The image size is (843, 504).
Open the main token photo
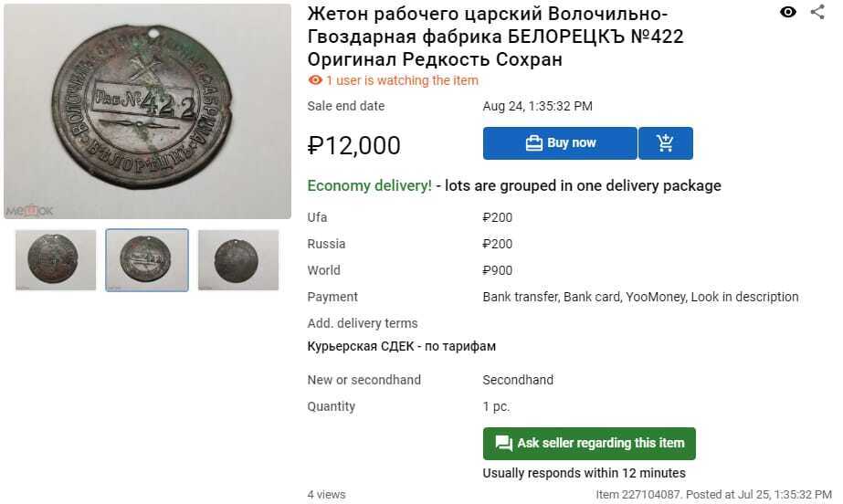click(x=147, y=110)
